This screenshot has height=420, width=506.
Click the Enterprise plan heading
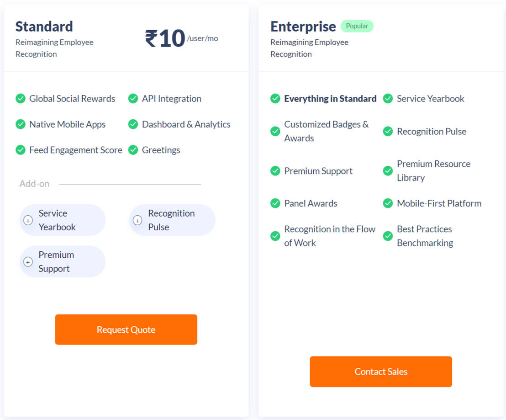click(x=303, y=27)
